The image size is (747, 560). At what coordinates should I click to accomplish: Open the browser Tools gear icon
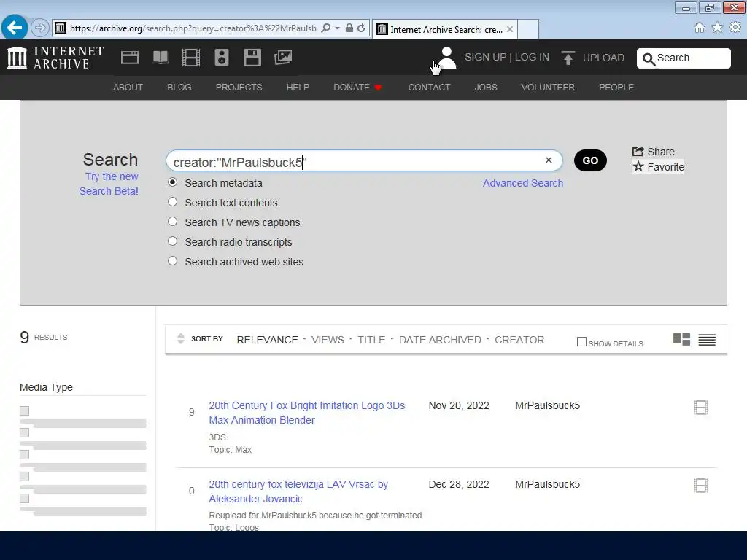pyautogui.click(x=735, y=28)
